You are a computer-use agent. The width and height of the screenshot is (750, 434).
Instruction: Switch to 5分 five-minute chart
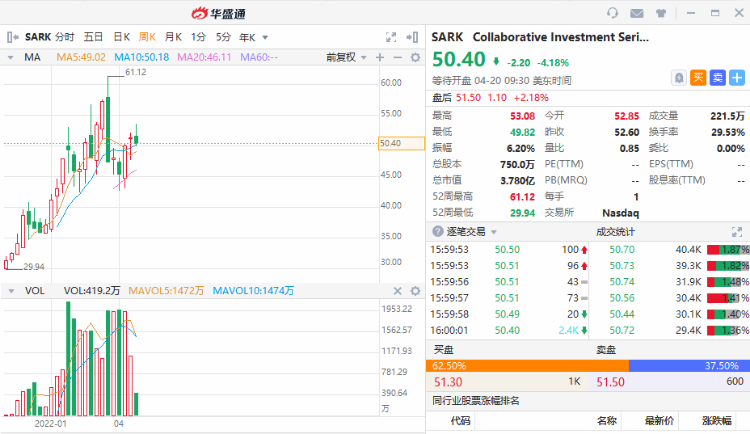pyautogui.click(x=223, y=37)
